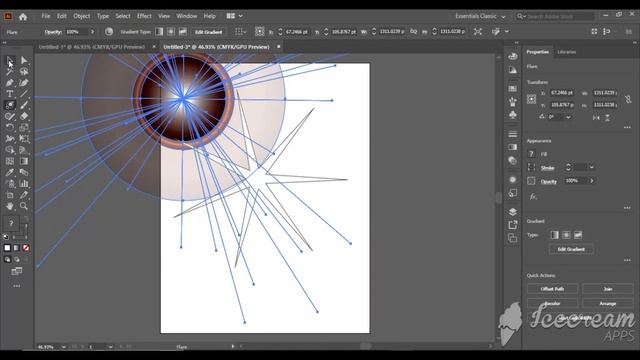Select the Direct Selection tool

click(24, 60)
